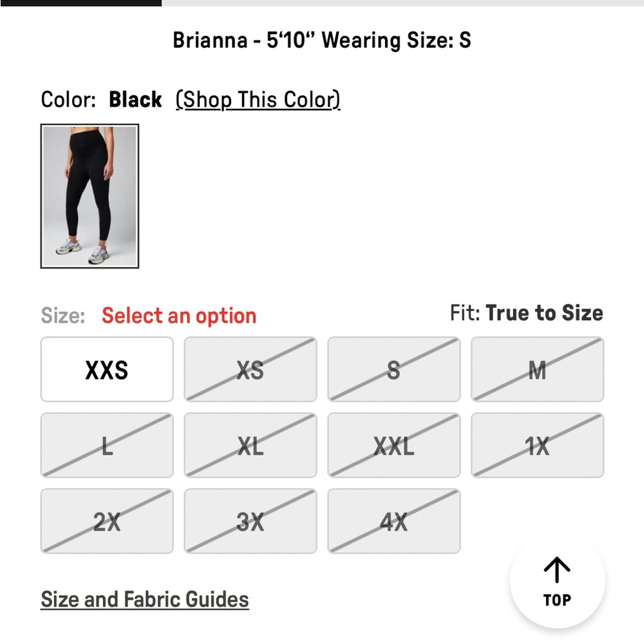Select the crossed-out L size
The width and height of the screenshot is (644, 644).
coord(106,445)
